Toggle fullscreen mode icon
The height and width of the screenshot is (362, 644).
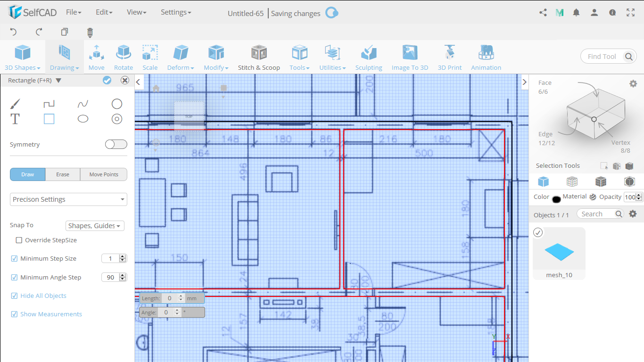pos(630,13)
